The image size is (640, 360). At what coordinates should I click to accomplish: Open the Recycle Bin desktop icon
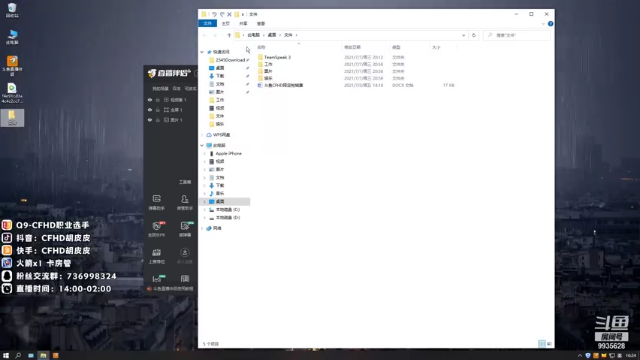[x=12, y=10]
